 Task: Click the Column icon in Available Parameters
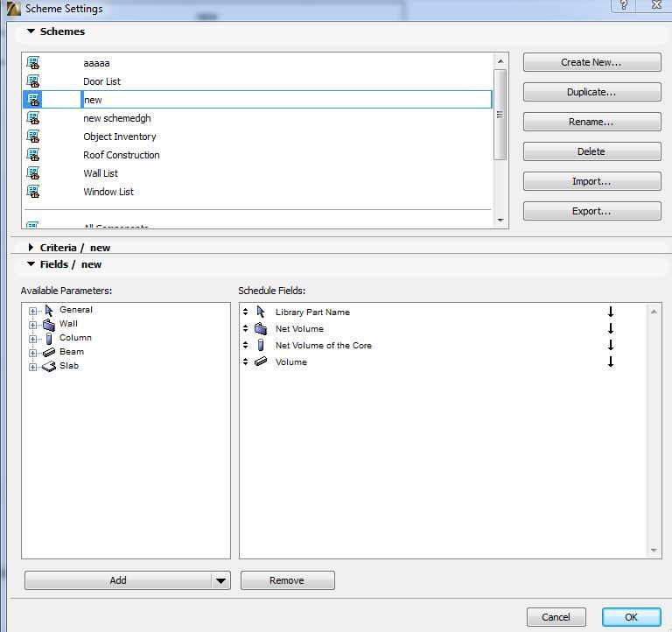coord(49,339)
